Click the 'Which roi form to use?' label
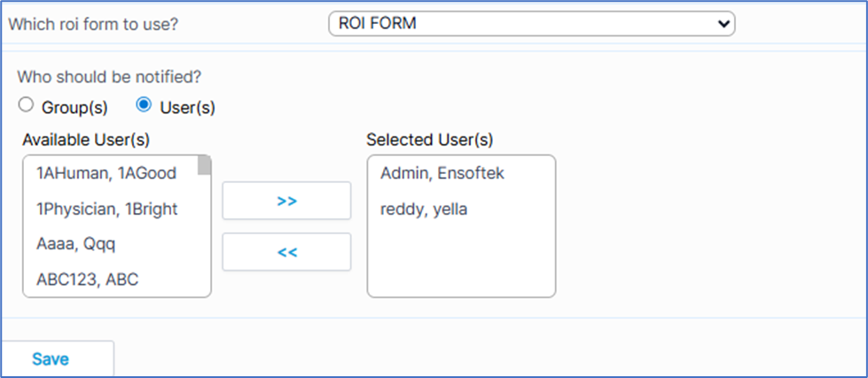This screenshot has width=868, height=378. (x=93, y=24)
